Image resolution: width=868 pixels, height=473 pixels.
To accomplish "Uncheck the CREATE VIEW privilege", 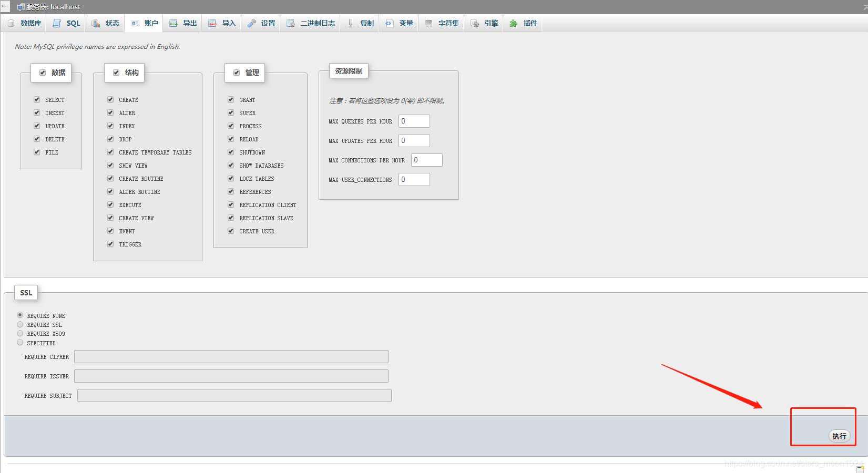I will [x=110, y=218].
